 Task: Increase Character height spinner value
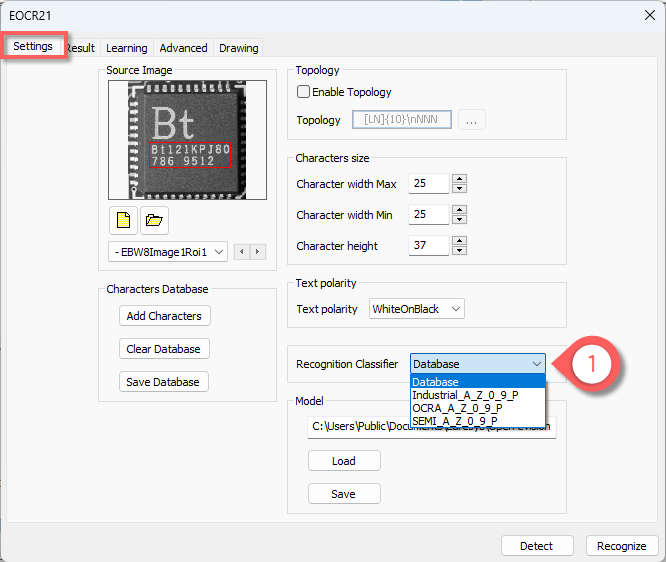click(x=459, y=241)
